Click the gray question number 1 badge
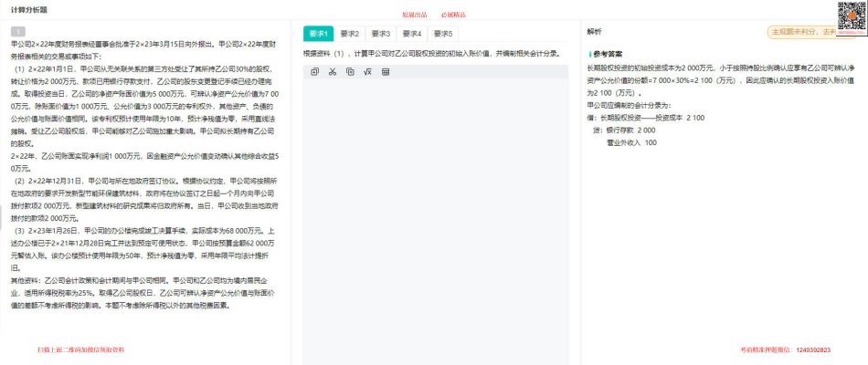 tap(17, 31)
